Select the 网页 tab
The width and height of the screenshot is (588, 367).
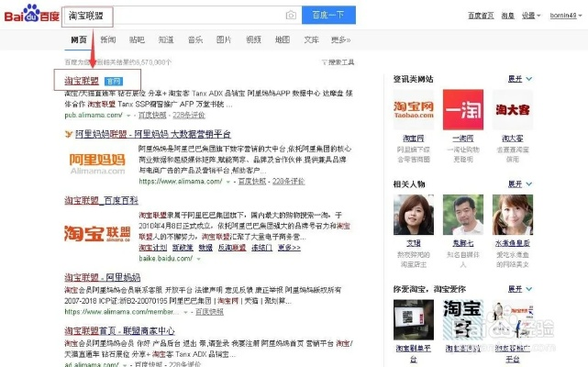[79, 39]
